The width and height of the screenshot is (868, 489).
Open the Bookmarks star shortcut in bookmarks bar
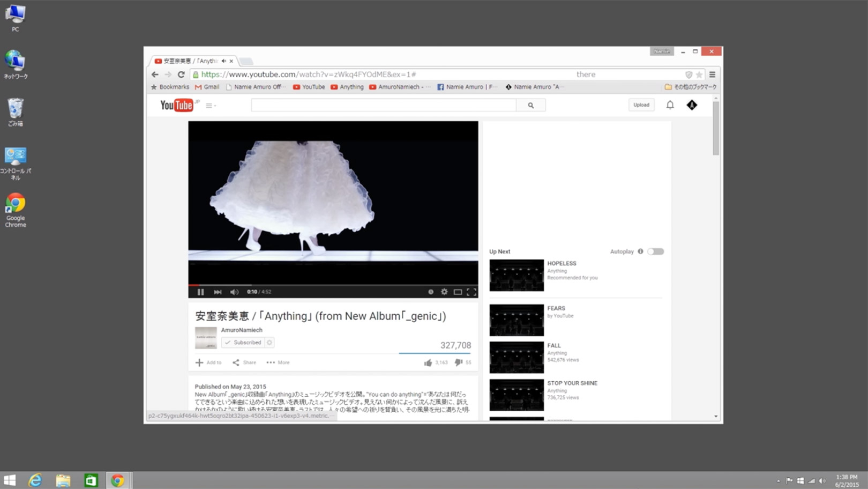[170, 87]
